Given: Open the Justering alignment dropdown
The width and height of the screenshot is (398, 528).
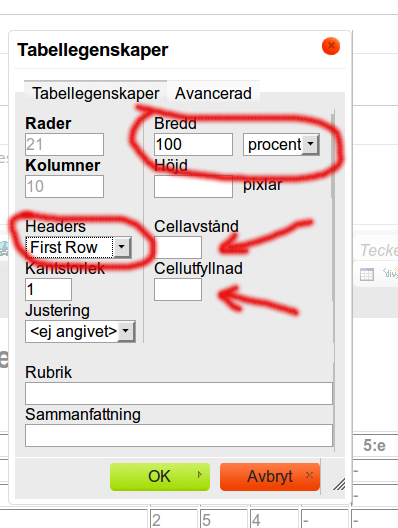Looking at the screenshot, I should coord(80,331).
